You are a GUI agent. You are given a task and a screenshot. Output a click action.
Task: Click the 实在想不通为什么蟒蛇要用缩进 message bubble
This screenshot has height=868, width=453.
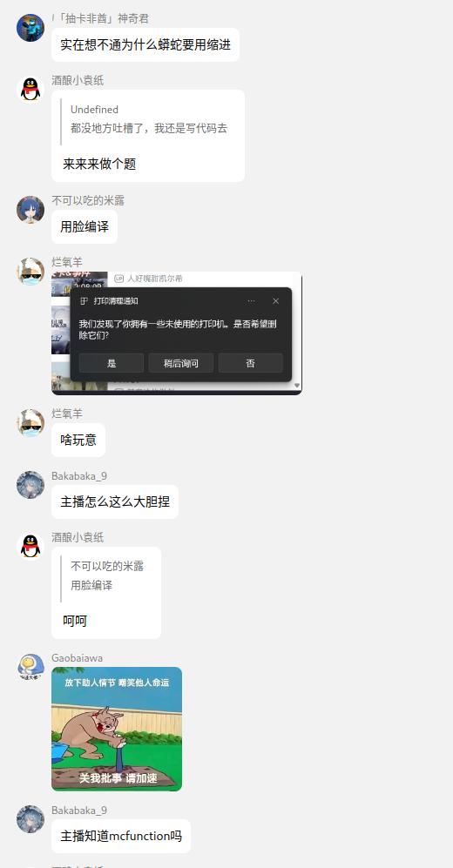point(145,45)
